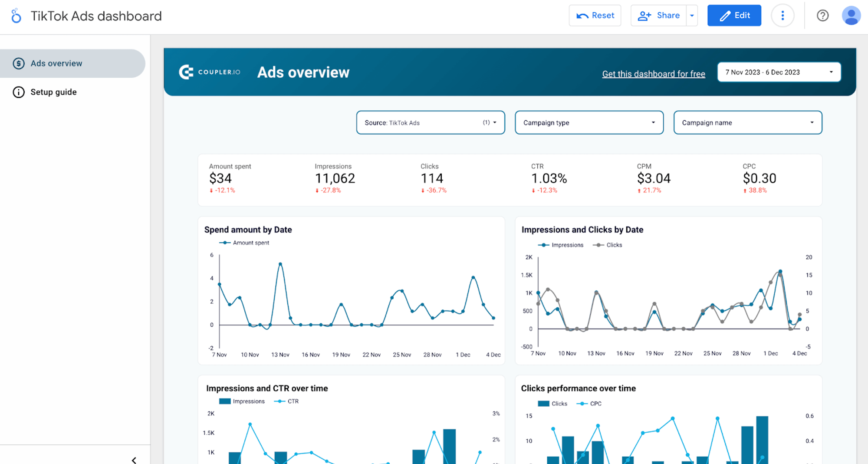The image size is (868, 464).
Task: Click Impressions and CTR over time title
Action: [x=267, y=388]
